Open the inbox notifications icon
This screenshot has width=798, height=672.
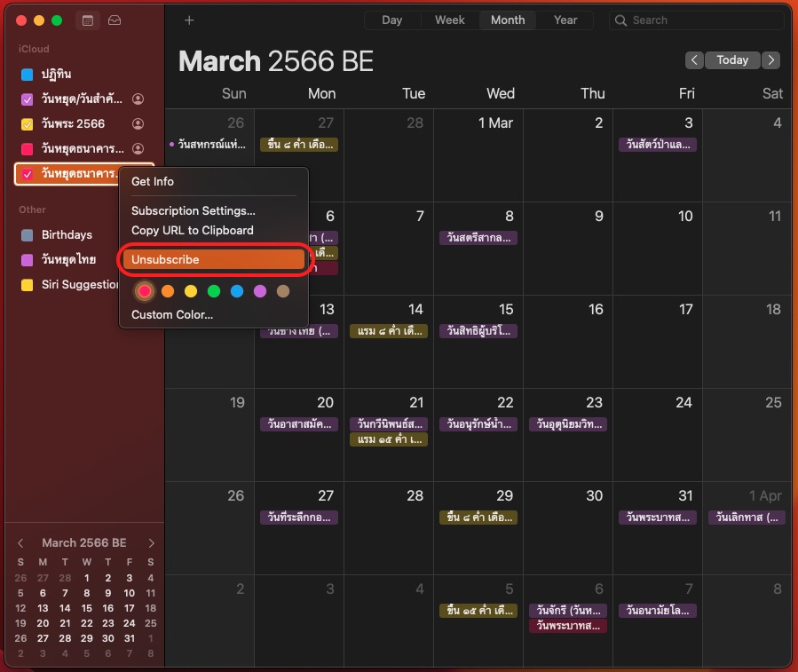tap(115, 20)
